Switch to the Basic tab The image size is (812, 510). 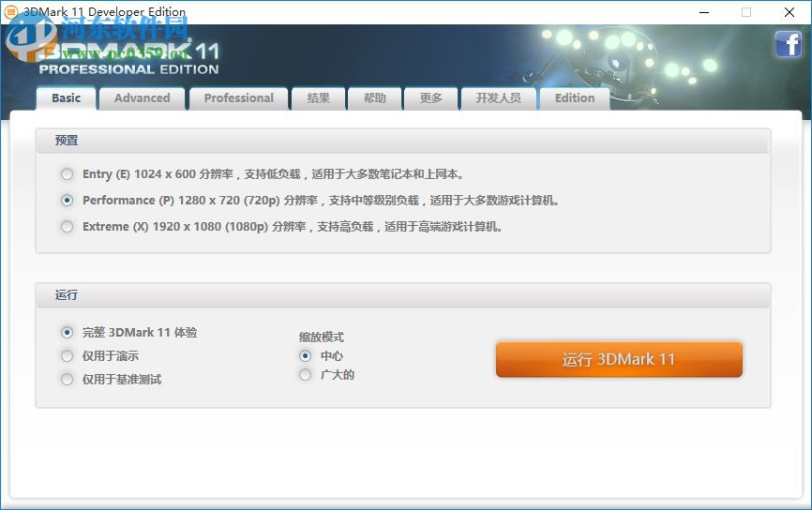(66, 98)
